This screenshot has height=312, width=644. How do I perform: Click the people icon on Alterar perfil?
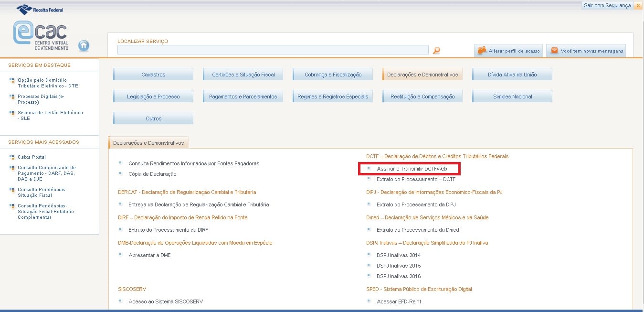(482, 50)
